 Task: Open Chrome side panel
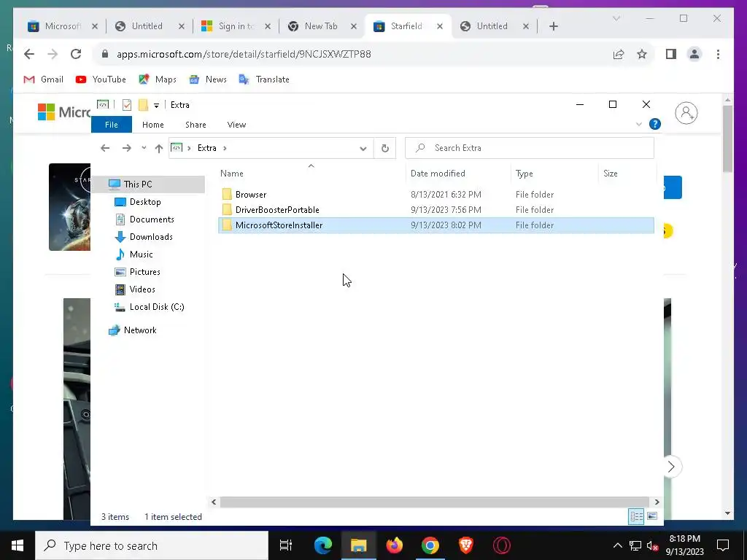click(x=671, y=54)
